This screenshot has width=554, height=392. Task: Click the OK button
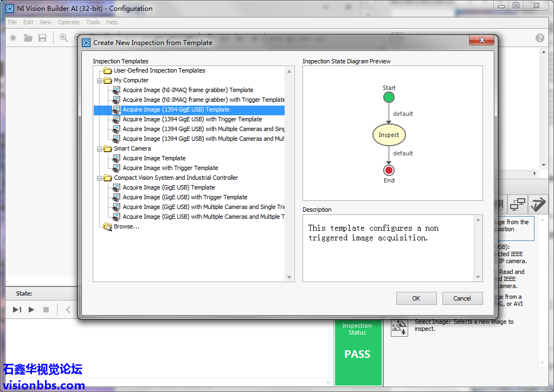coord(416,298)
